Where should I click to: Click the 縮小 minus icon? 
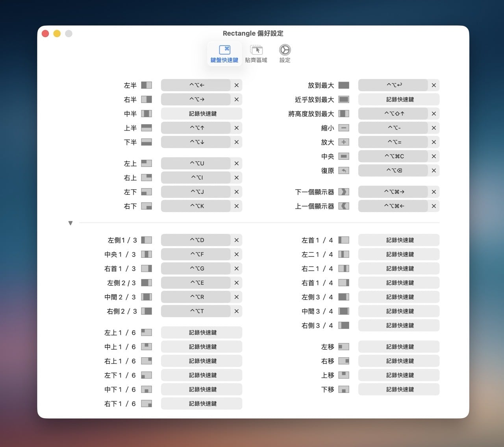[x=344, y=128]
